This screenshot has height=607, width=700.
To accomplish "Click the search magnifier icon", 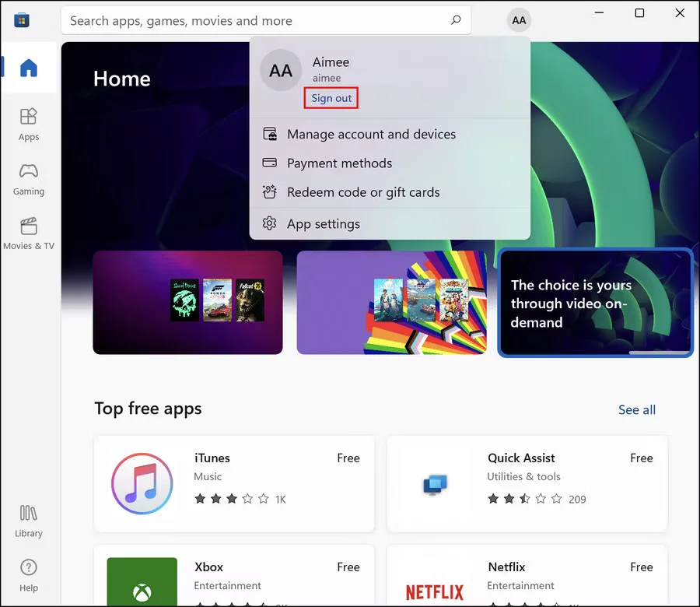I will (455, 19).
